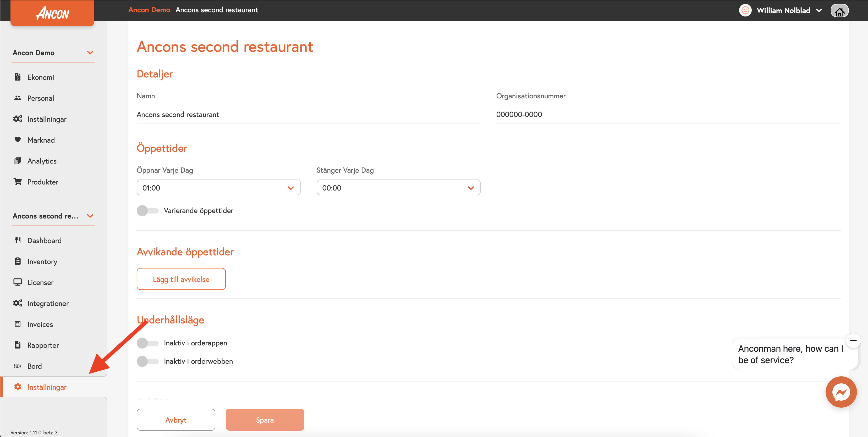Open the Stänger Varje Dag dropdown
The height and width of the screenshot is (437, 868).
[398, 188]
